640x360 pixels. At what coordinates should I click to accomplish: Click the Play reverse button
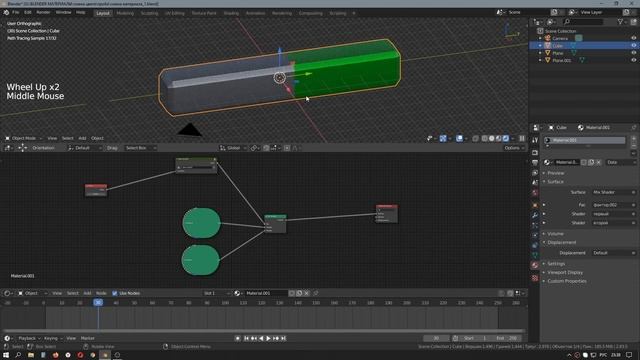tap(261, 338)
